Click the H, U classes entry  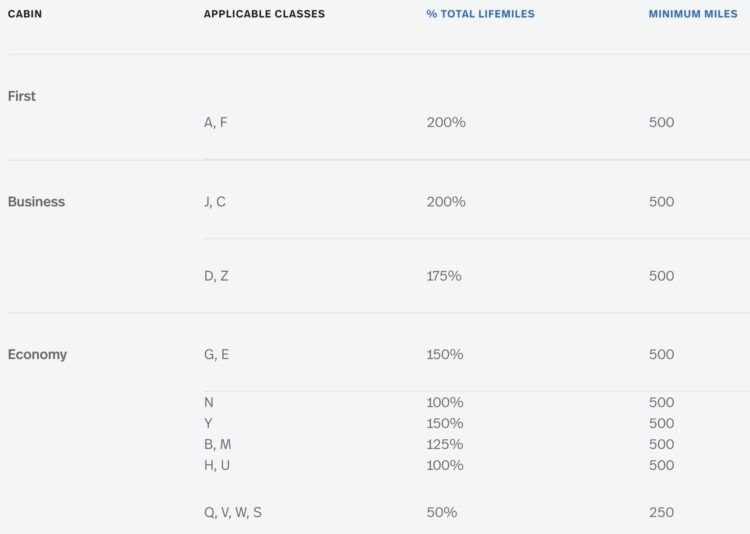(217, 465)
